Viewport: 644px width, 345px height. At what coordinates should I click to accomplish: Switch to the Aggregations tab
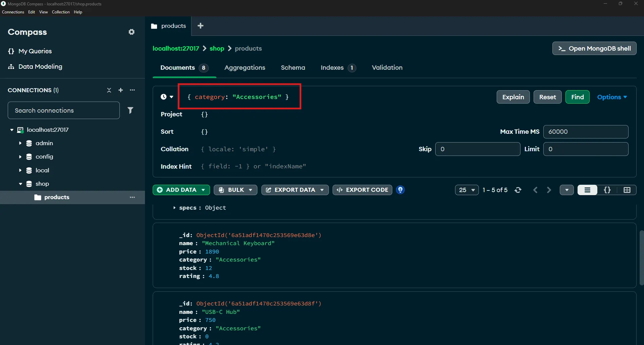point(245,67)
